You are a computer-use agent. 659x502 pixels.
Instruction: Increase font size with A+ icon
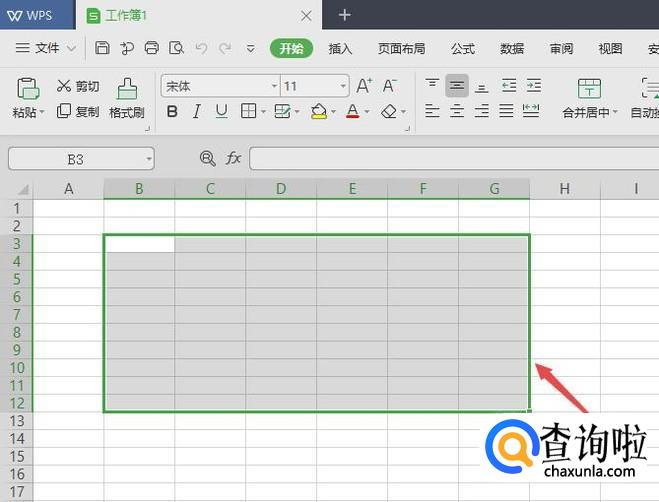[364, 86]
